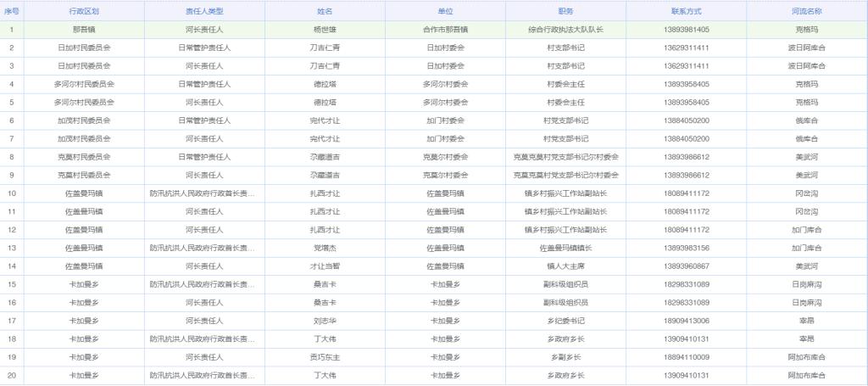Click the name 刘志华

(x=325, y=322)
